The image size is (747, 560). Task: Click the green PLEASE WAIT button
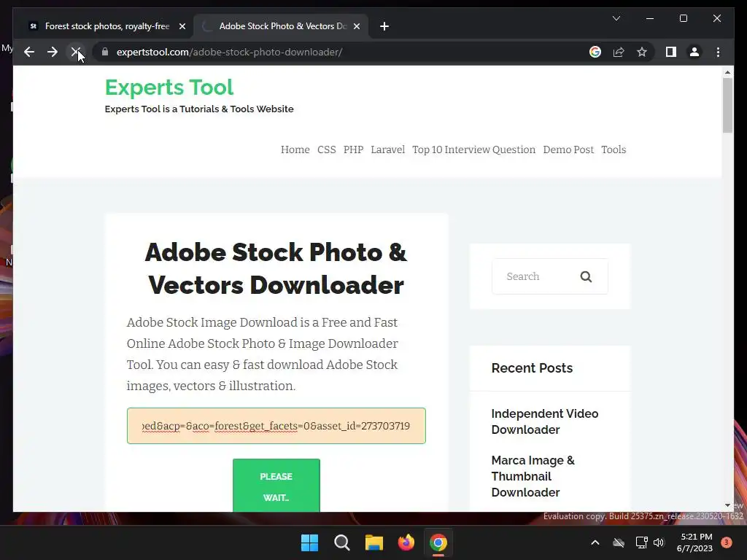pos(276,485)
